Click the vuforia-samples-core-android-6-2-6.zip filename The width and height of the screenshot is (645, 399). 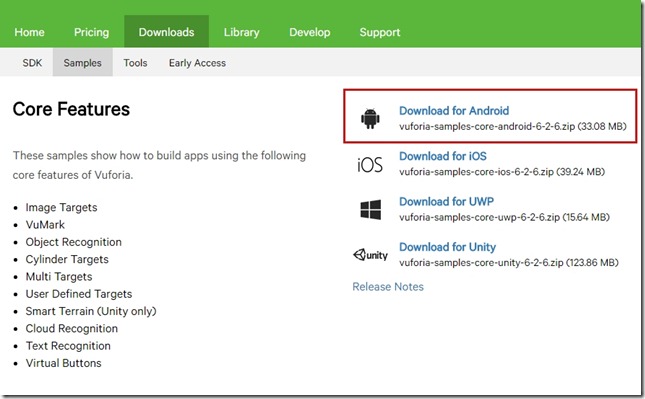point(487,126)
